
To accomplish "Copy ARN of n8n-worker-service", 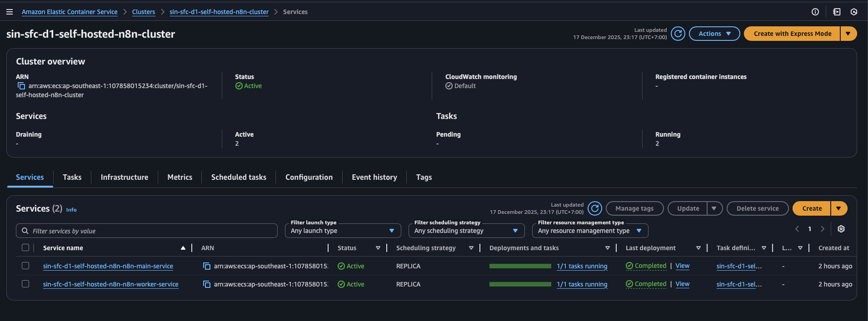I will coord(207,284).
